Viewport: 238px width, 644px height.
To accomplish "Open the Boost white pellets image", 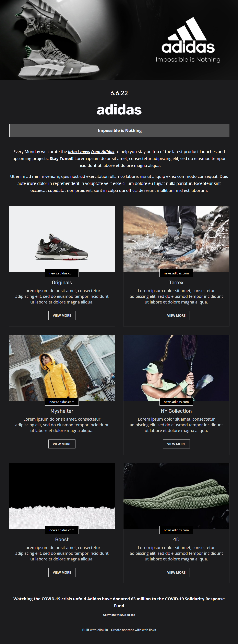I will pyautogui.click(x=62, y=496).
